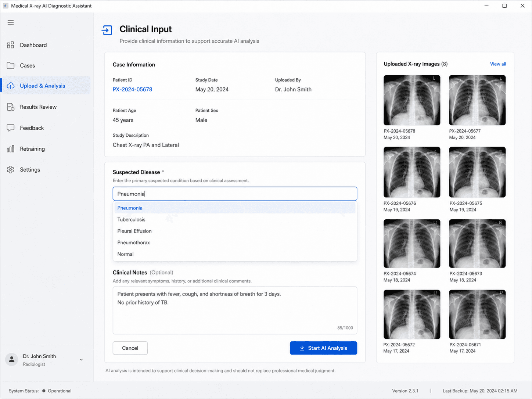This screenshot has width=532, height=399.
Task: Click the Cases folder icon
Action: [x=11, y=65]
